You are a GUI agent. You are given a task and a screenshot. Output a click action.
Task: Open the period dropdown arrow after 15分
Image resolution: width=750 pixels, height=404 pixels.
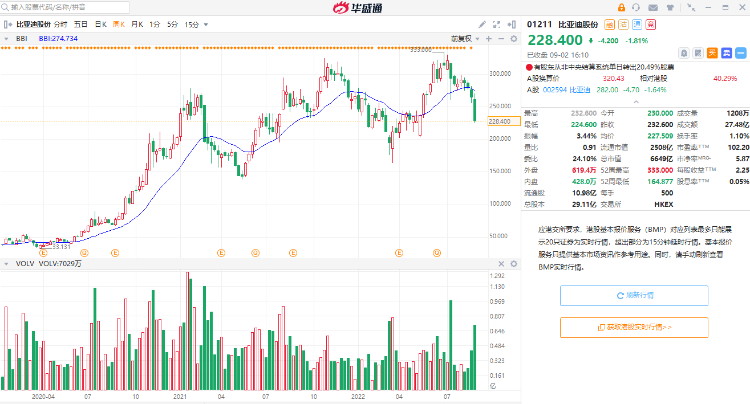[206, 24]
